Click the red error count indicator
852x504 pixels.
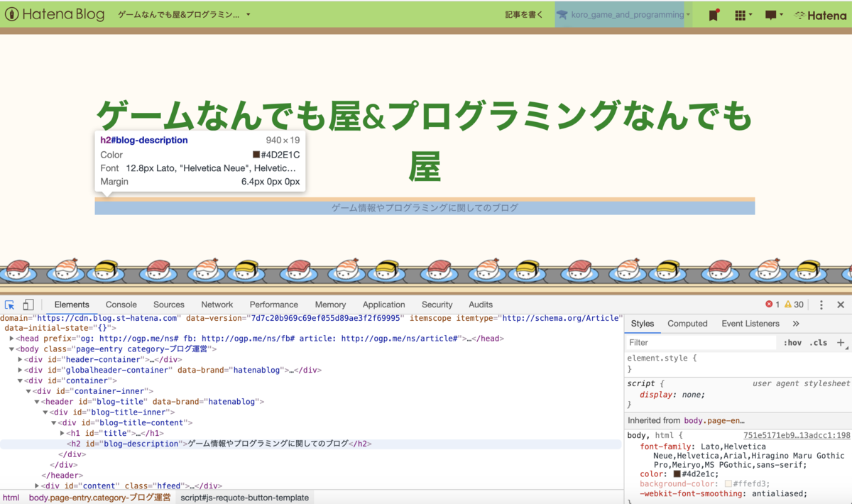pos(772,305)
